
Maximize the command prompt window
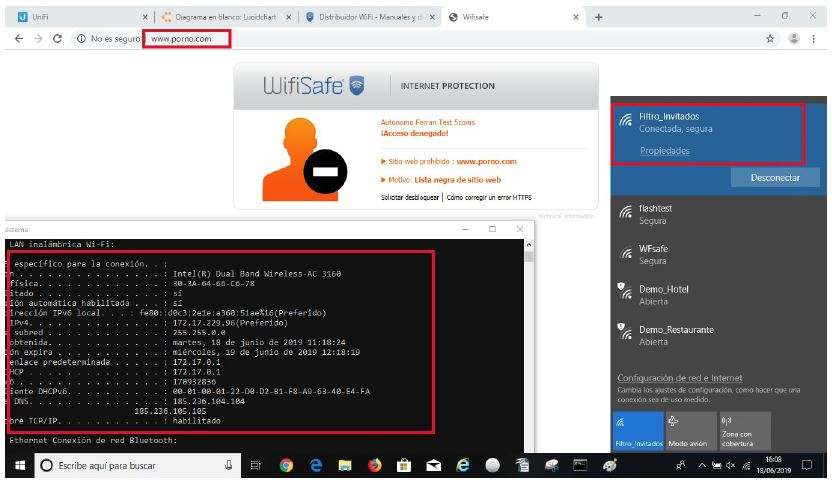(492, 229)
